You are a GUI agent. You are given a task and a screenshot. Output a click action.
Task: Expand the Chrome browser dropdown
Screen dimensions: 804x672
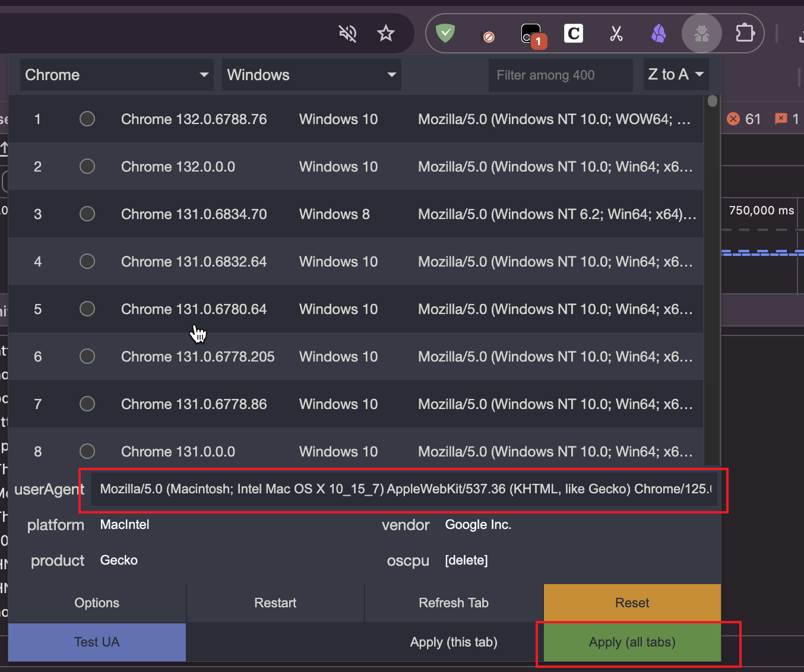tap(117, 75)
